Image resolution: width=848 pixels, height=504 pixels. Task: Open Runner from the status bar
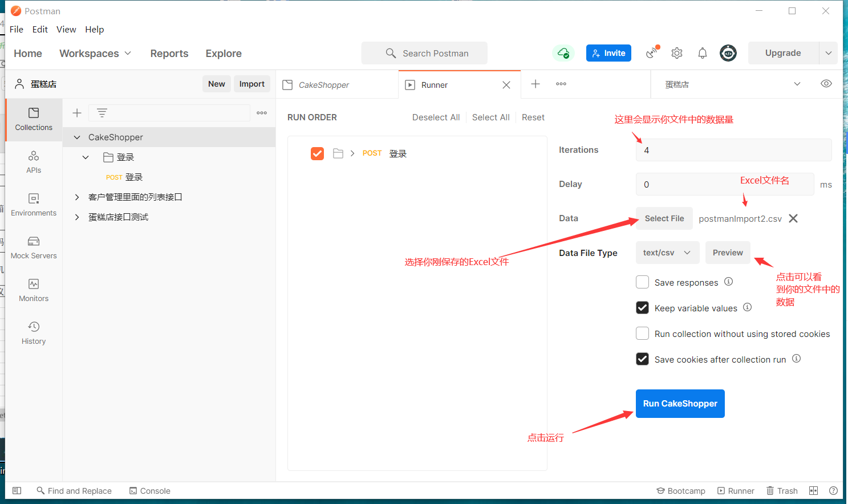tap(736, 491)
